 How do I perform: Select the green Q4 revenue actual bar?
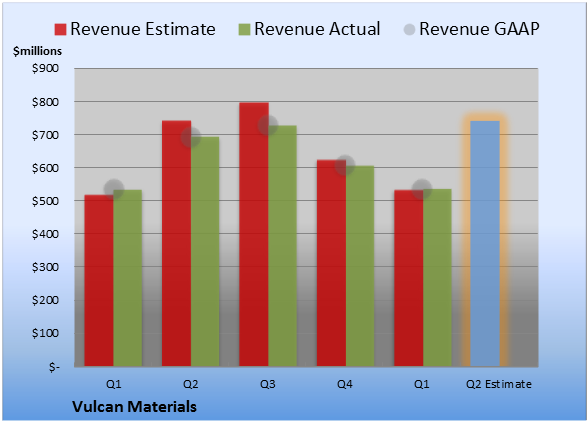coord(360,266)
